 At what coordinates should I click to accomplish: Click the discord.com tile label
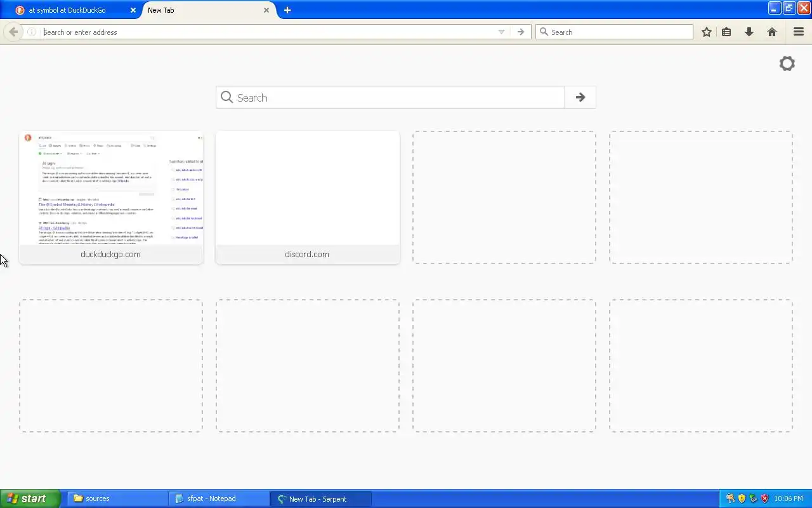pyautogui.click(x=307, y=254)
